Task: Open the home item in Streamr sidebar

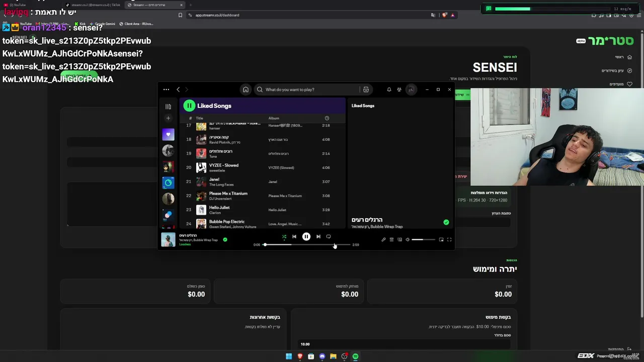Action: [x=624, y=57]
